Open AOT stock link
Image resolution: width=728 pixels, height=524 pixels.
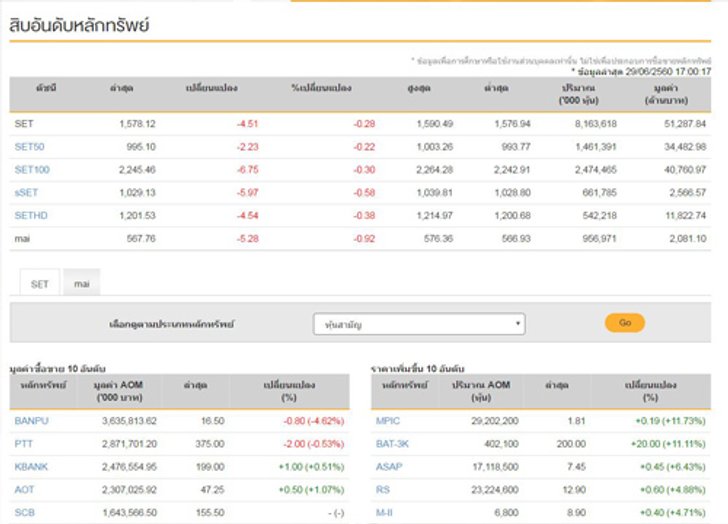(x=24, y=490)
